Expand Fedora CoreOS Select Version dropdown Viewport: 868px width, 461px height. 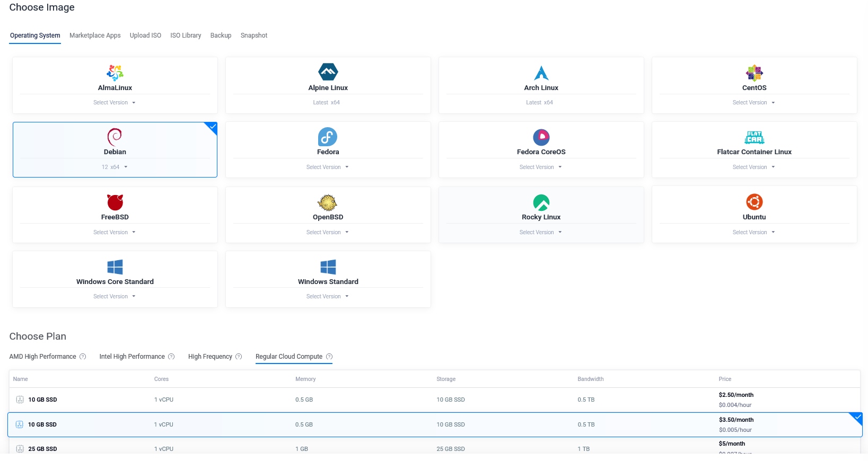pyautogui.click(x=541, y=167)
